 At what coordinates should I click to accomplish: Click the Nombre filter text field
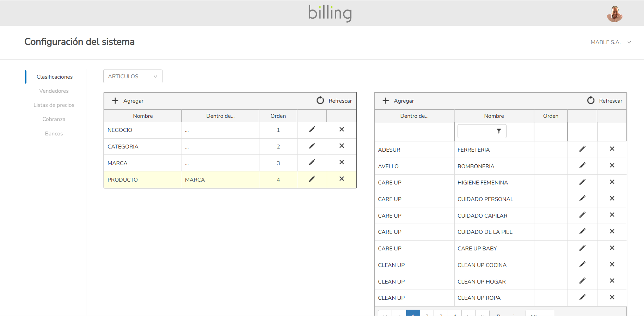coord(474,131)
